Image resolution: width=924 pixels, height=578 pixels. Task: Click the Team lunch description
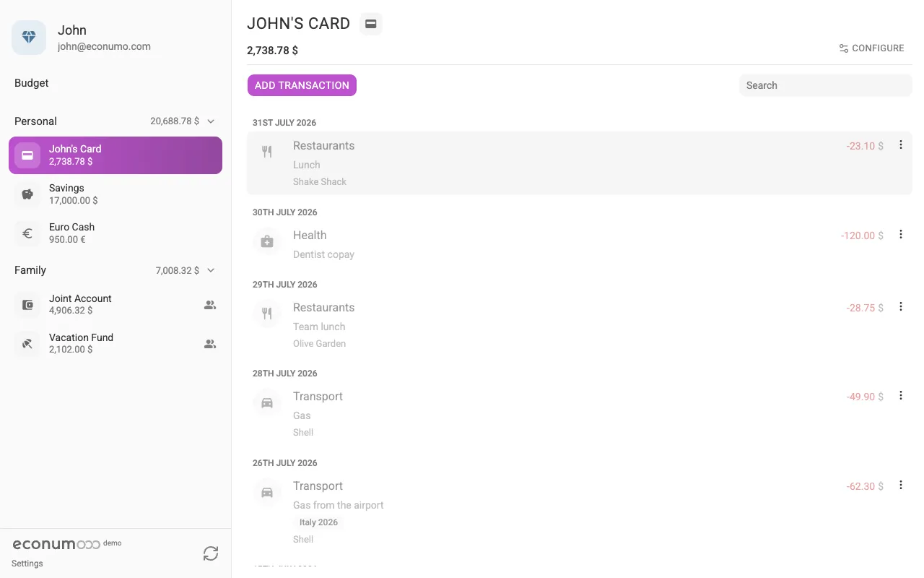click(x=319, y=327)
